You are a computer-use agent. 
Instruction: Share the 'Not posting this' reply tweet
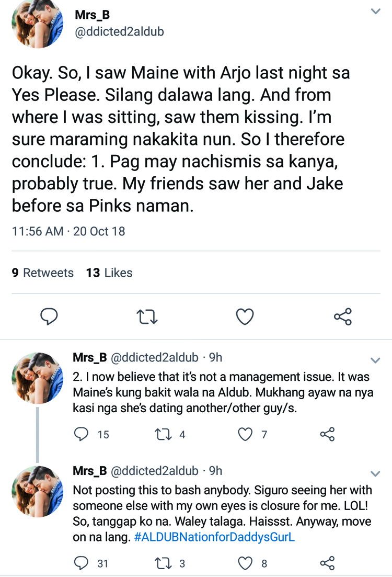327,563
